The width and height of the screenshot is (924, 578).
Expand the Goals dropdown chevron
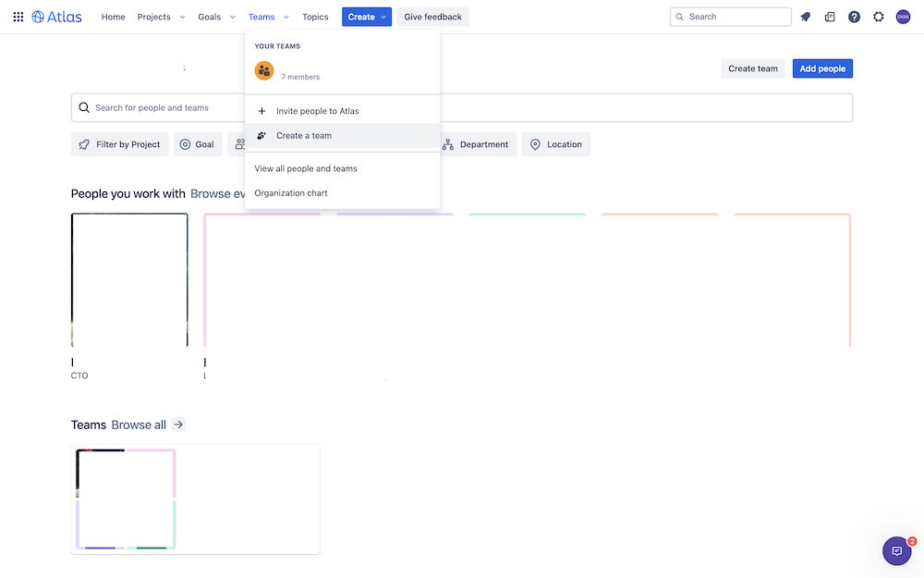coord(232,17)
